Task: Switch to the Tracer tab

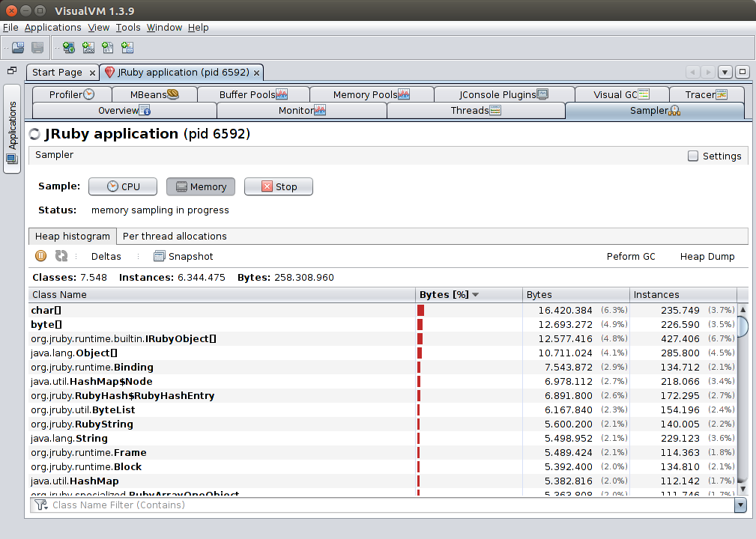Action: [x=707, y=94]
